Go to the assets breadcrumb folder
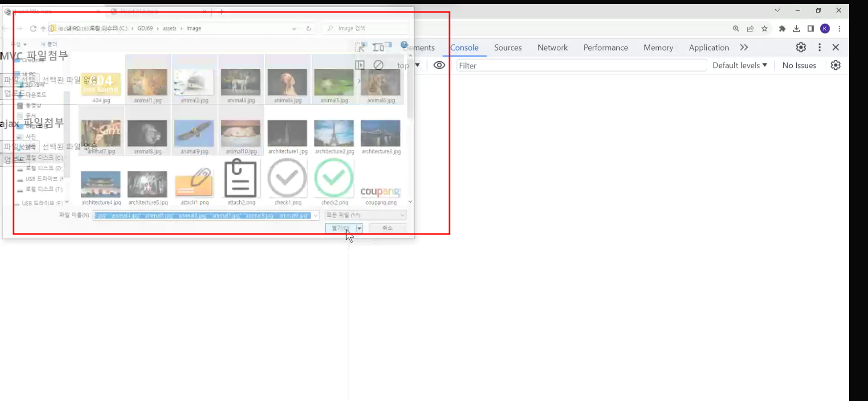The width and height of the screenshot is (868, 401). [x=170, y=28]
